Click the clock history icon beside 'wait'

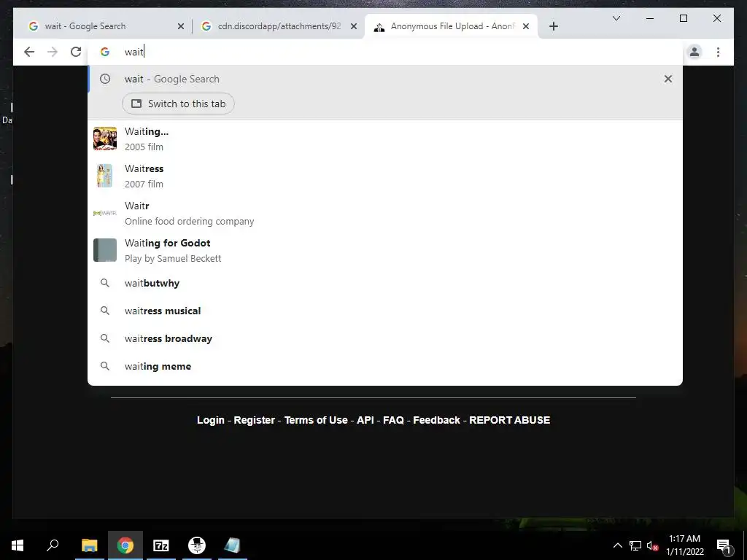click(x=105, y=79)
